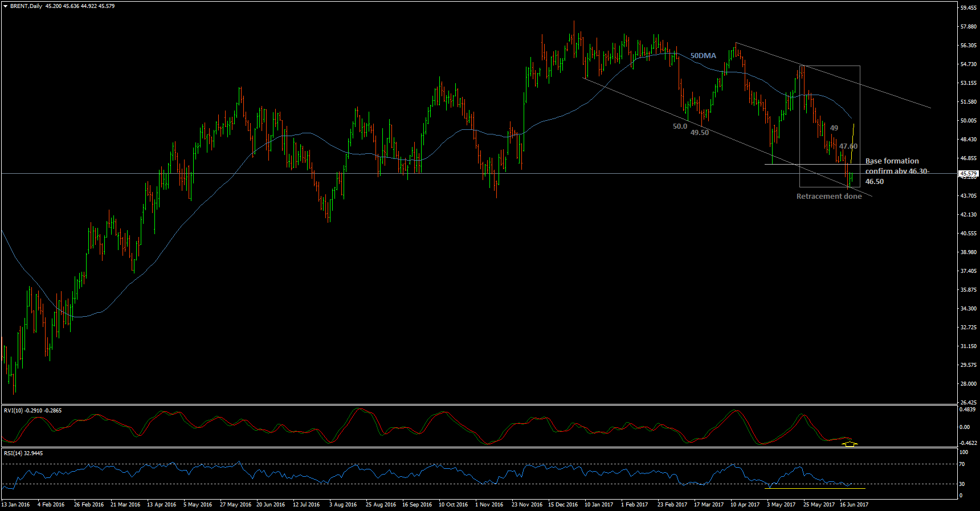The width and height of the screenshot is (980, 511).
Task: Click the yellow support line in RSI panel
Action: pyautogui.click(x=816, y=488)
